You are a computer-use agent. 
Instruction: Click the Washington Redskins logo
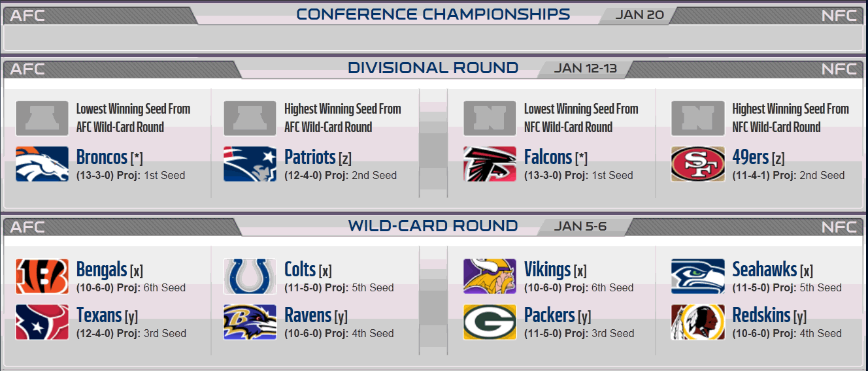tap(697, 322)
